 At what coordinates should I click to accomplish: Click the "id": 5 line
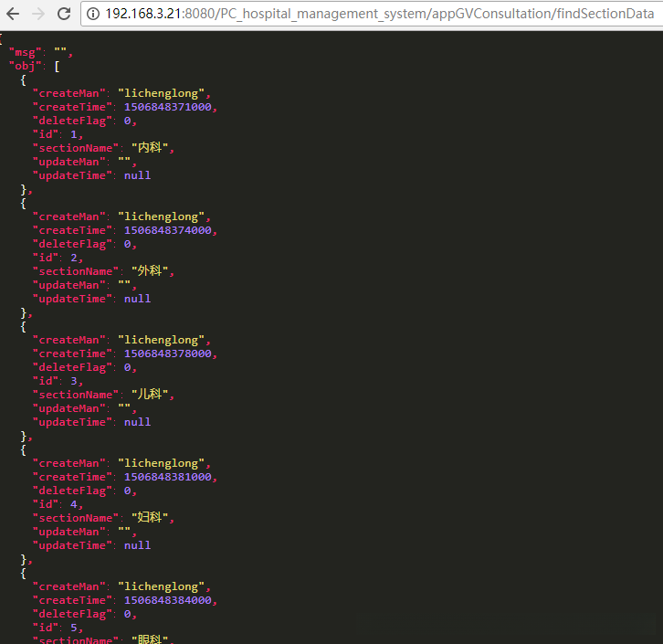point(58,628)
